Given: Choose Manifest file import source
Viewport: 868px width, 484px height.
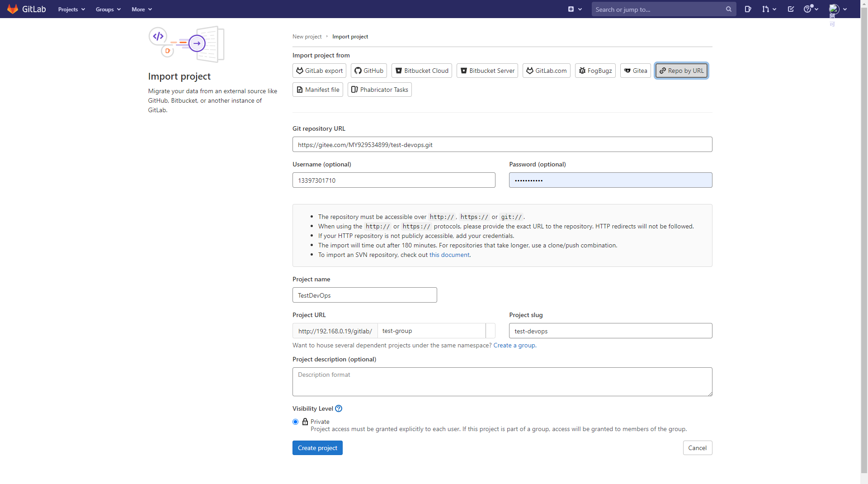Looking at the screenshot, I should pyautogui.click(x=318, y=90).
